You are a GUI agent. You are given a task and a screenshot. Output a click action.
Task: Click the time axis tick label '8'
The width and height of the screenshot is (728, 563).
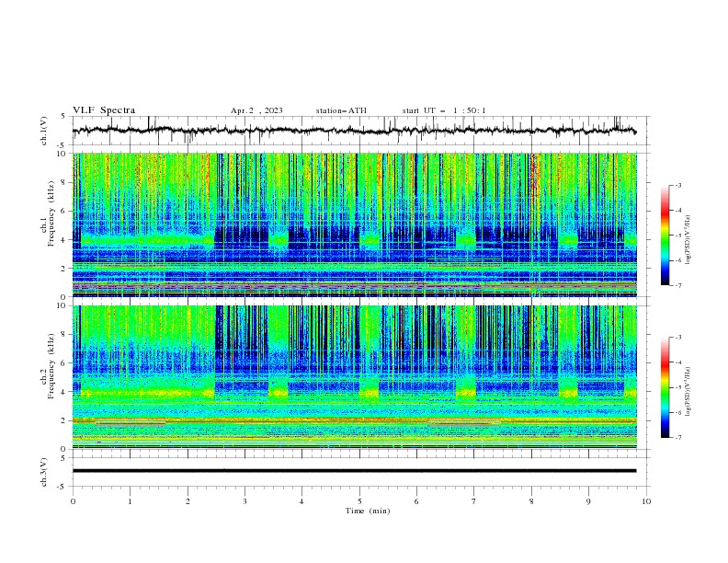tap(531, 501)
